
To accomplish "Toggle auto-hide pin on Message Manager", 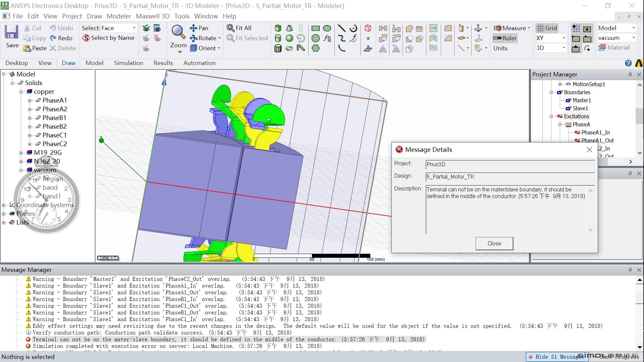I will pos(630,270).
